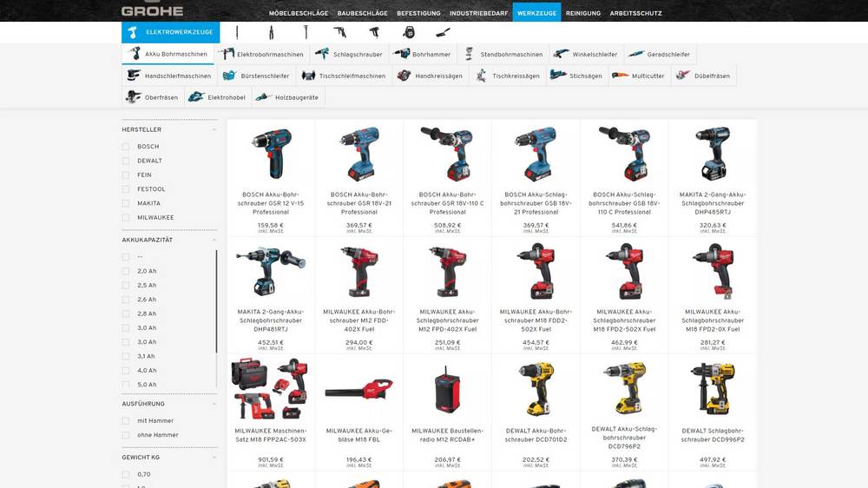Collapse the Ausführung filter section
Screen dimensions: 868x488
tap(214, 404)
